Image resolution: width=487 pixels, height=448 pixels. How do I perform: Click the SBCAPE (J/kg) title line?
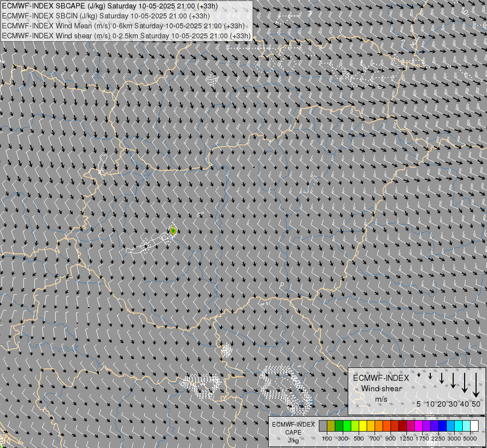click(110, 6)
